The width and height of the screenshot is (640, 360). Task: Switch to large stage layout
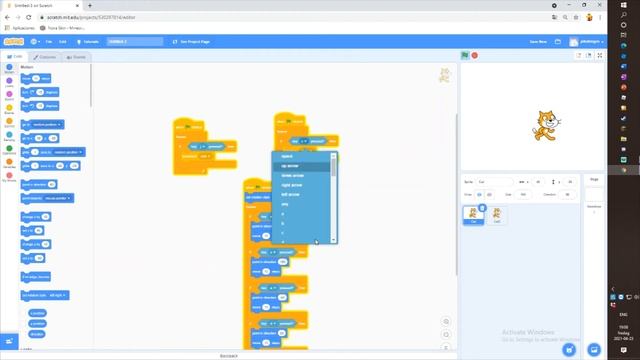tap(589, 56)
